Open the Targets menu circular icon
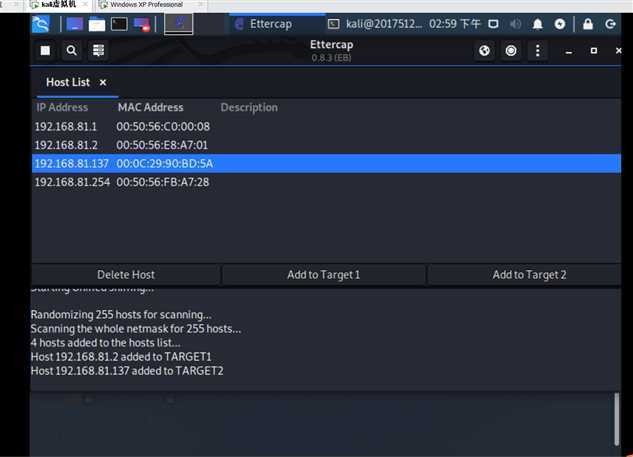 coord(511,50)
